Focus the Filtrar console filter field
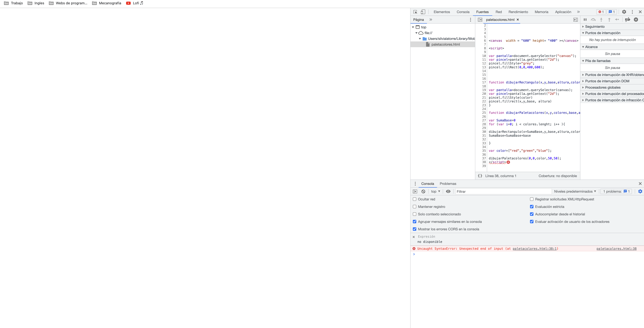Image resolution: width=644 pixels, height=328 pixels. (x=503, y=191)
